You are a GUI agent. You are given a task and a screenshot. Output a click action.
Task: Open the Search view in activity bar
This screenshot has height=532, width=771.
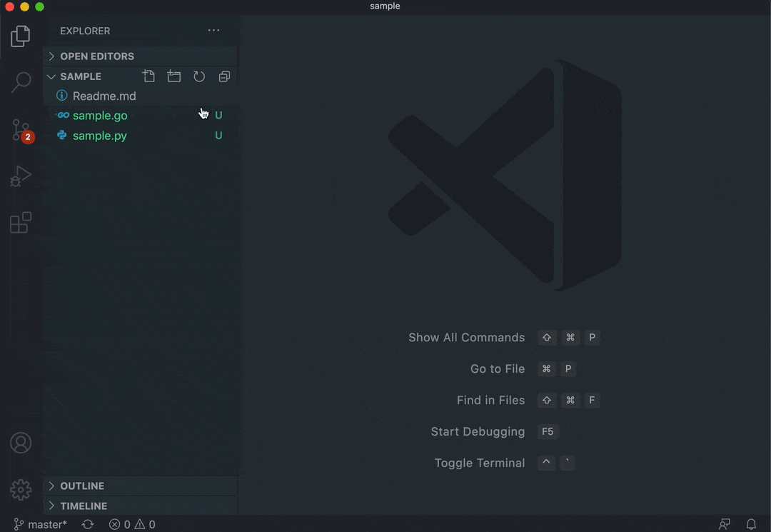pos(21,83)
